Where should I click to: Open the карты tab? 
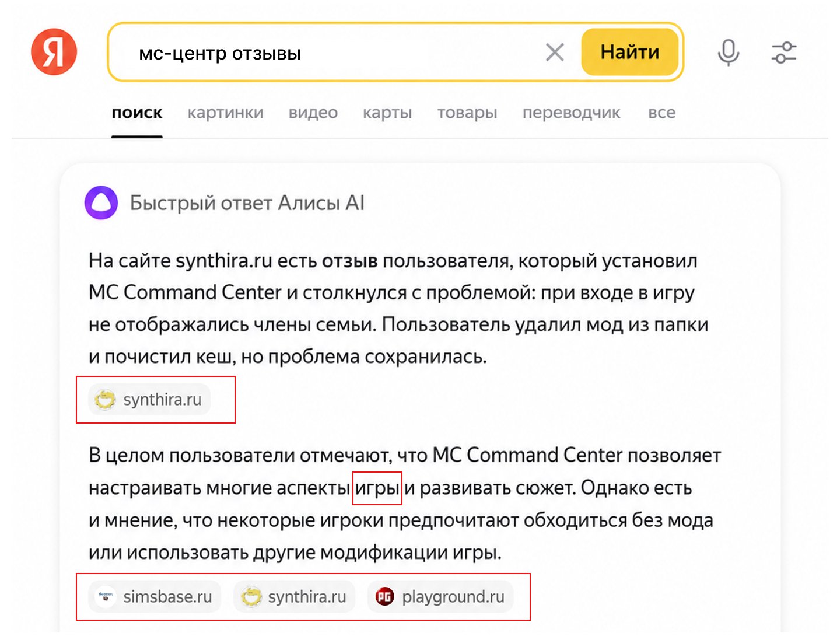[x=387, y=113]
